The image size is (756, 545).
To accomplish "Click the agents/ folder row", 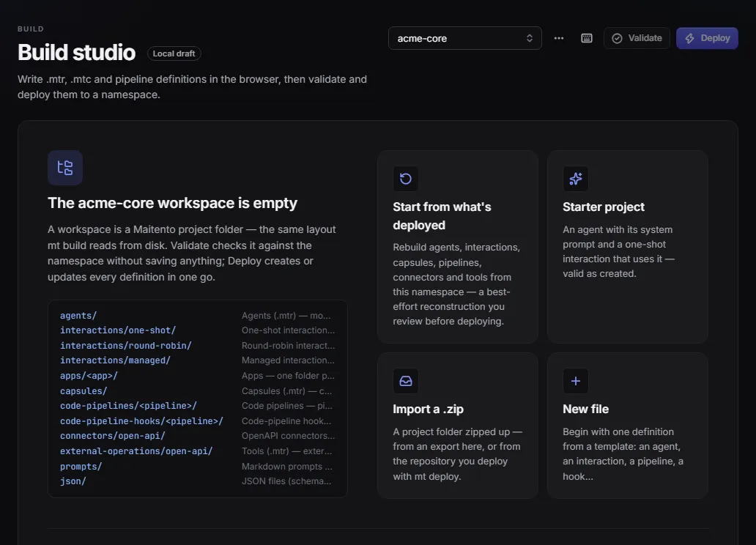I will [x=198, y=316].
